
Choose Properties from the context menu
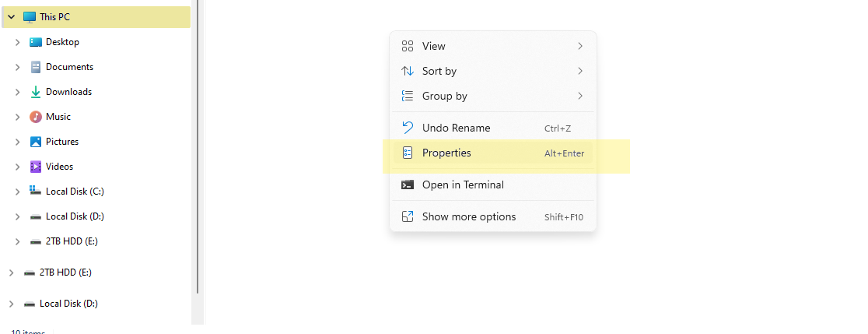(x=492, y=153)
